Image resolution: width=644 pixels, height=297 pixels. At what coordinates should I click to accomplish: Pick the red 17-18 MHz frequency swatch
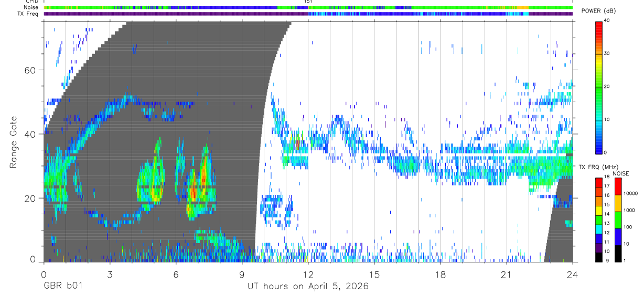tap(599, 183)
